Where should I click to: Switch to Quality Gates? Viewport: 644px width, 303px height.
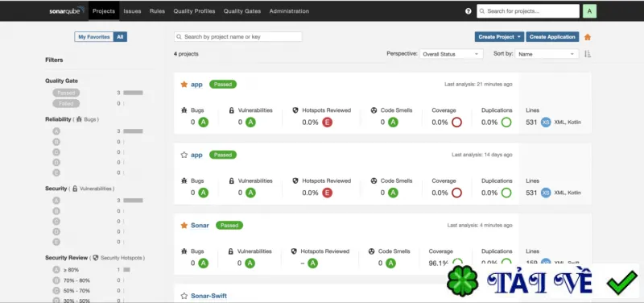(242, 11)
